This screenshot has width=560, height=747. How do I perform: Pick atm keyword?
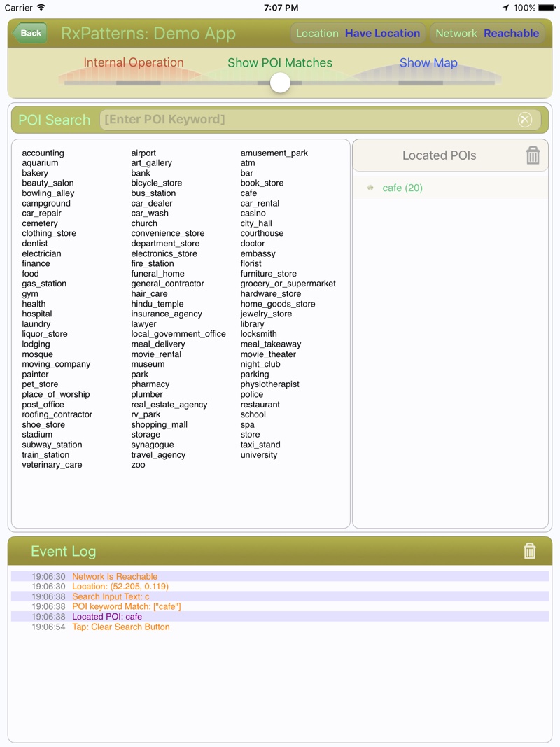[248, 163]
